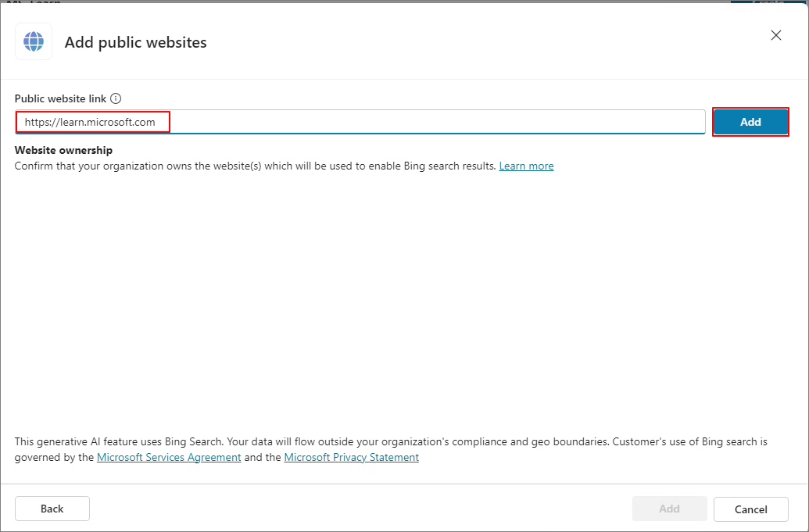The width and height of the screenshot is (809, 532).
Task: Click the Add public websites title
Action: coord(136,42)
